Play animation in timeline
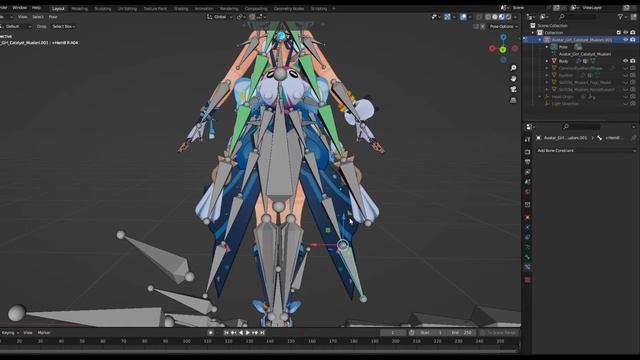 pos(248,333)
